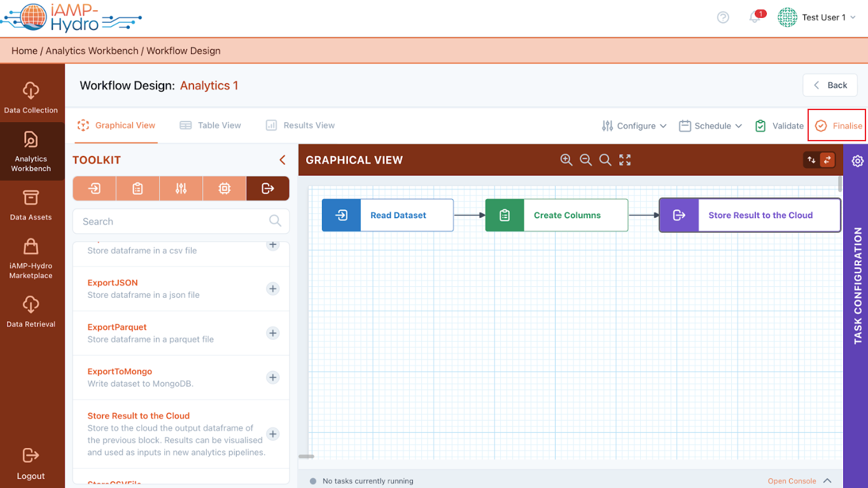Add the ExportJSON block with plus
The height and width of the screenshot is (488, 868).
pyautogui.click(x=272, y=289)
